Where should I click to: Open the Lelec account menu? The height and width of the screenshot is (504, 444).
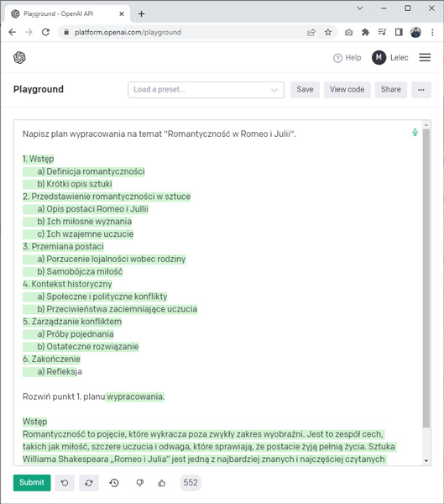pyautogui.click(x=390, y=57)
